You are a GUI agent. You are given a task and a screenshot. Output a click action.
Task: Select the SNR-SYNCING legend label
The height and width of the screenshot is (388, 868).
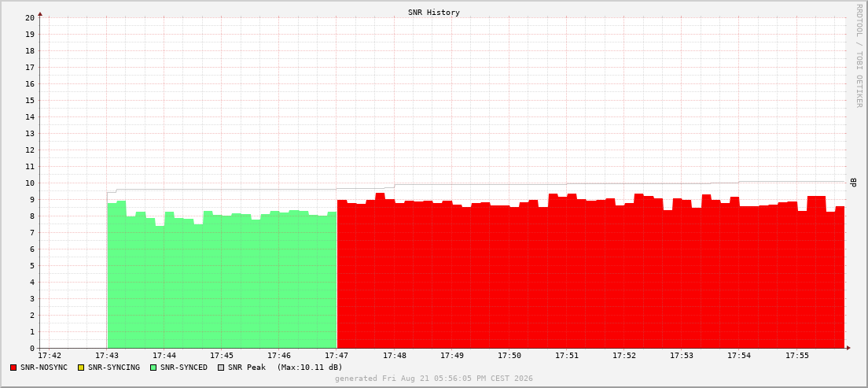click(x=114, y=368)
